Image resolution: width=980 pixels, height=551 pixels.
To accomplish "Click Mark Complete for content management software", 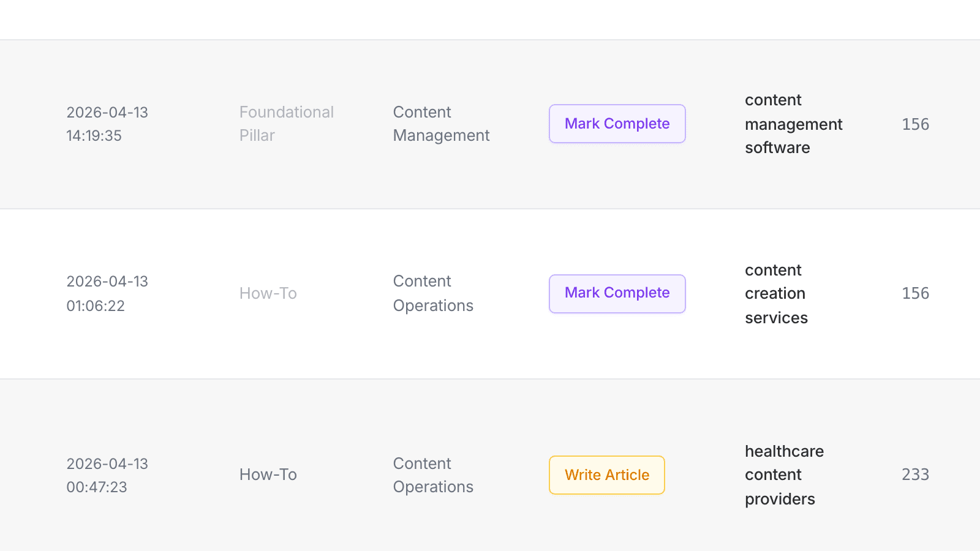I will (617, 124).
